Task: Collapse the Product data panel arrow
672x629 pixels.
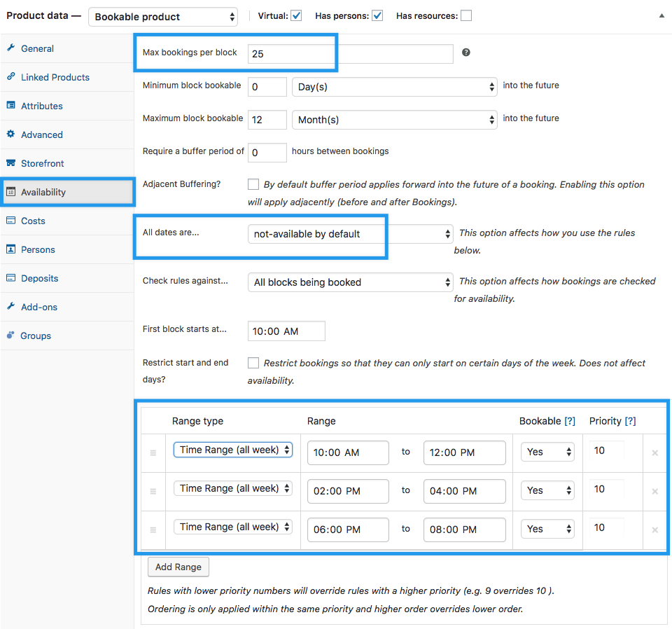Action: [661, 15]
